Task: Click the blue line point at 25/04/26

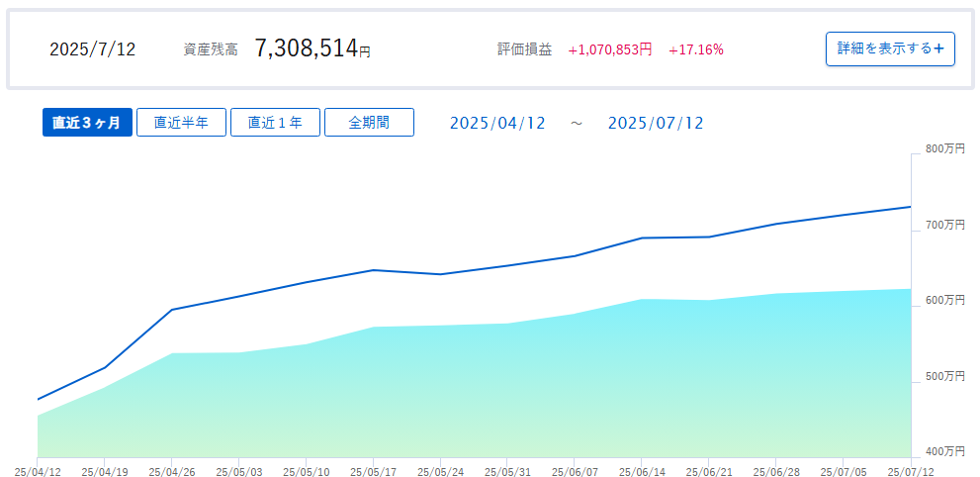Action: [171, 310]
